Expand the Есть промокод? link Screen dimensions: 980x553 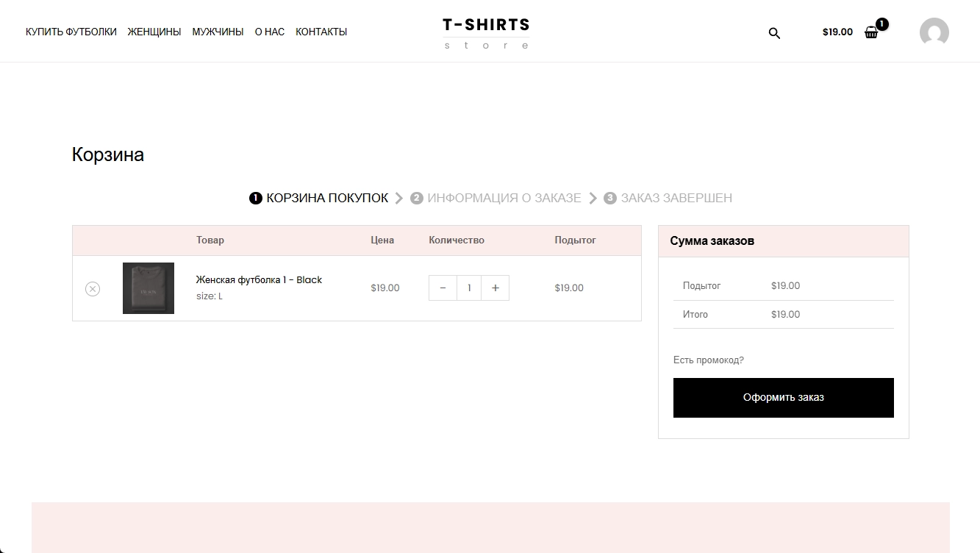[709, 360]
